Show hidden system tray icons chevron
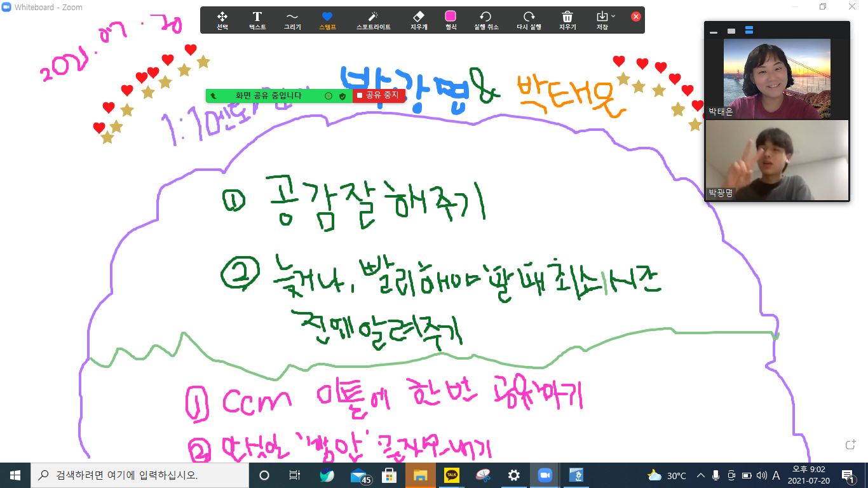Screen dimensions: 868x488 coord(701,475)
